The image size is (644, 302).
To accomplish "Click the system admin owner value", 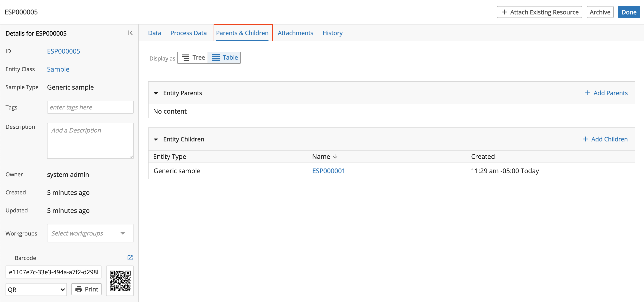I will click(68, 175).
